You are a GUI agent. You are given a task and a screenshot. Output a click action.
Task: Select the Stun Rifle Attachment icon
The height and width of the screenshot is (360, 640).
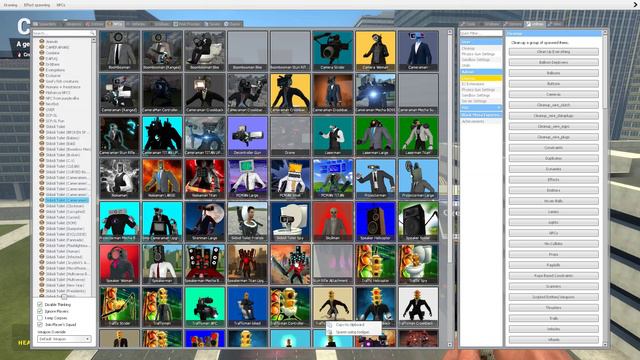pyautogui.click(x=333, y=264)
